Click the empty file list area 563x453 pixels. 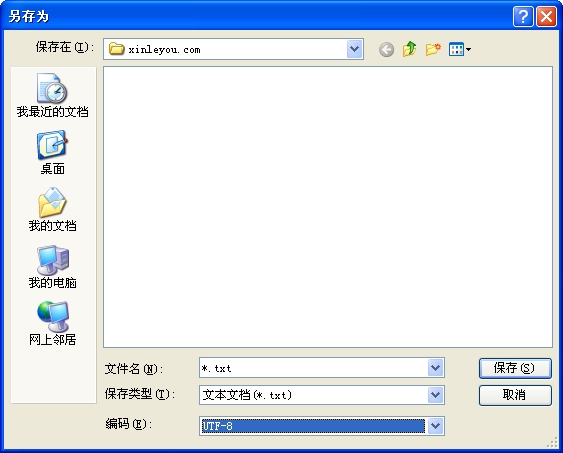tap(328, 207)
